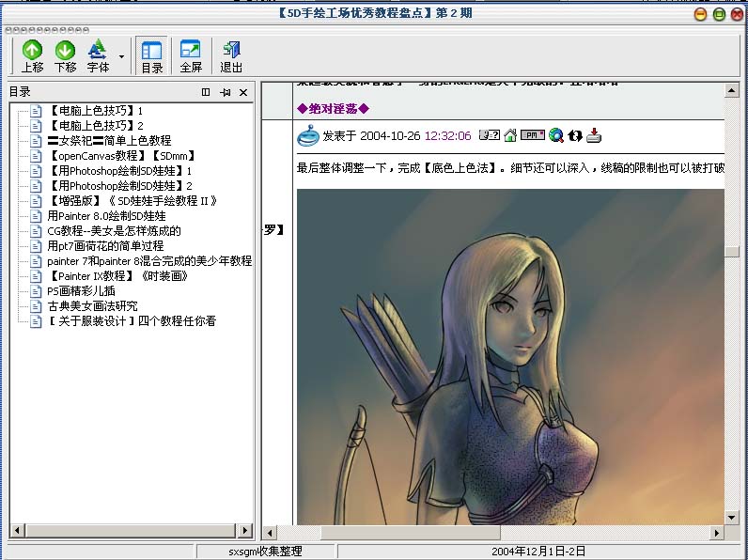Toggle the auto-hide pin of 目录 panel
Viewport: 748px width, 560px height.
(x=226, y=92)
